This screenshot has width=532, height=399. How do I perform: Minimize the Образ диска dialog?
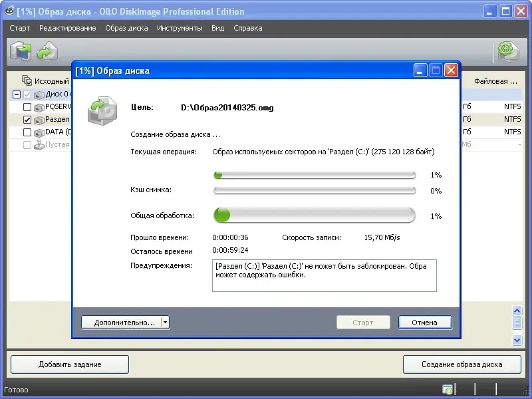pos(420,70)
